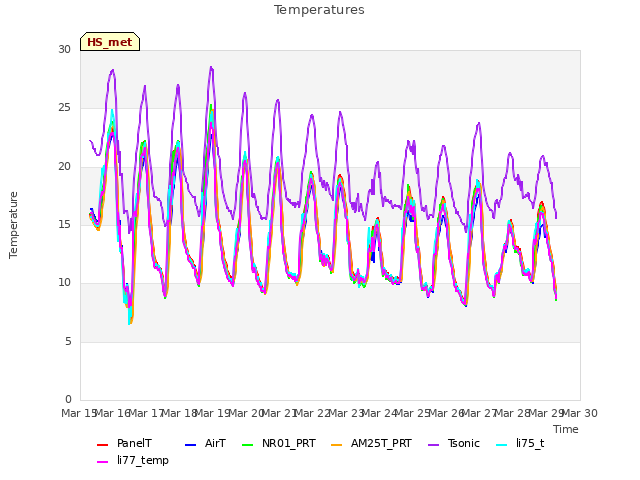This screenshot has height=480, width=640.
Task: Click the 25 y-axis tick label
Action: coord(64,108)
